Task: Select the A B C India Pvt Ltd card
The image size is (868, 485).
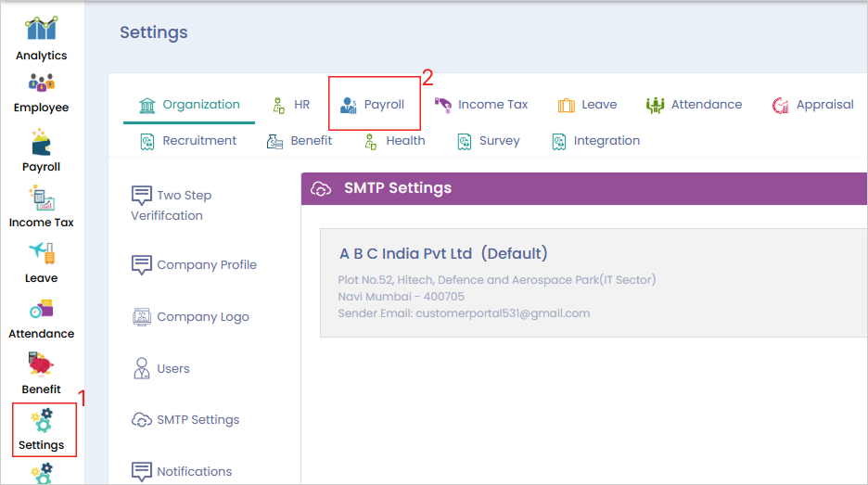Action: (594, 283)
